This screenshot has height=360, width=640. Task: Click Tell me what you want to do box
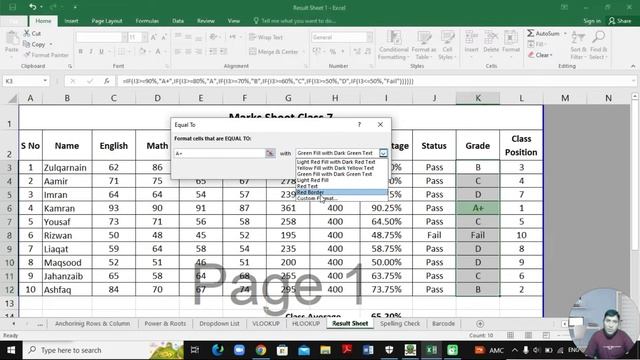295,21
